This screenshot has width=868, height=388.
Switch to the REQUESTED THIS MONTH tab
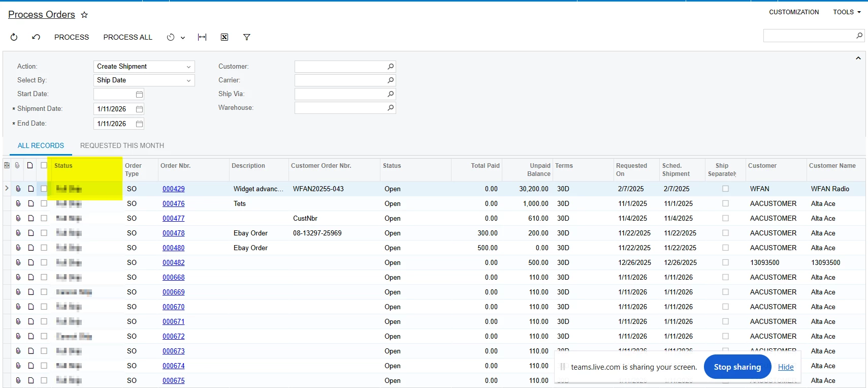[x=122, y=145]
